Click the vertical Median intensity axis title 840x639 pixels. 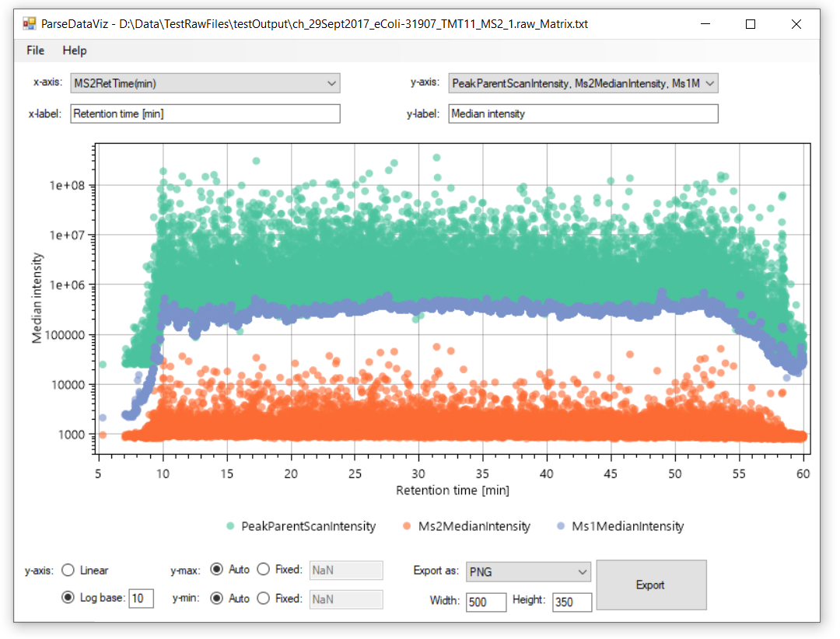tap(37, 298)
